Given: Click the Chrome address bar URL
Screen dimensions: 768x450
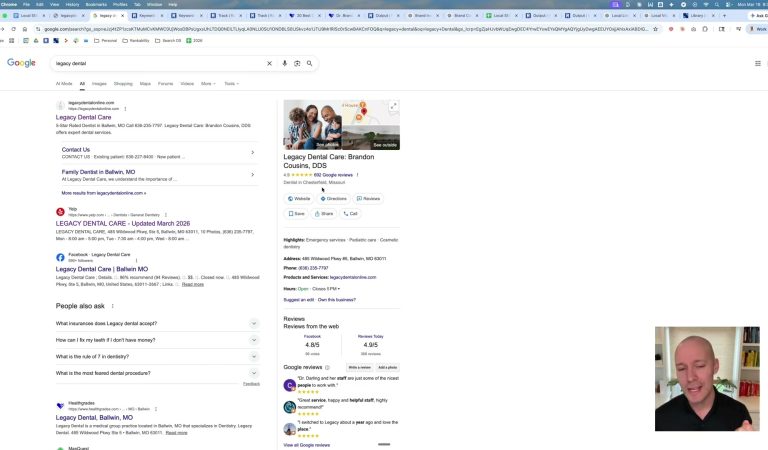Looking at the screenshot, I should pyautogui.click(x=345, y=29).
